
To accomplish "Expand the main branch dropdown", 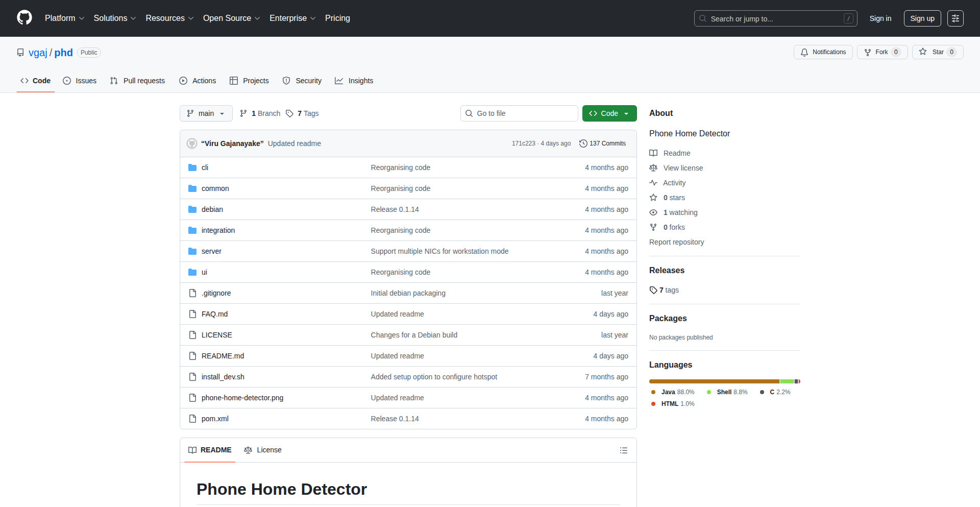I will click(206, 113).
